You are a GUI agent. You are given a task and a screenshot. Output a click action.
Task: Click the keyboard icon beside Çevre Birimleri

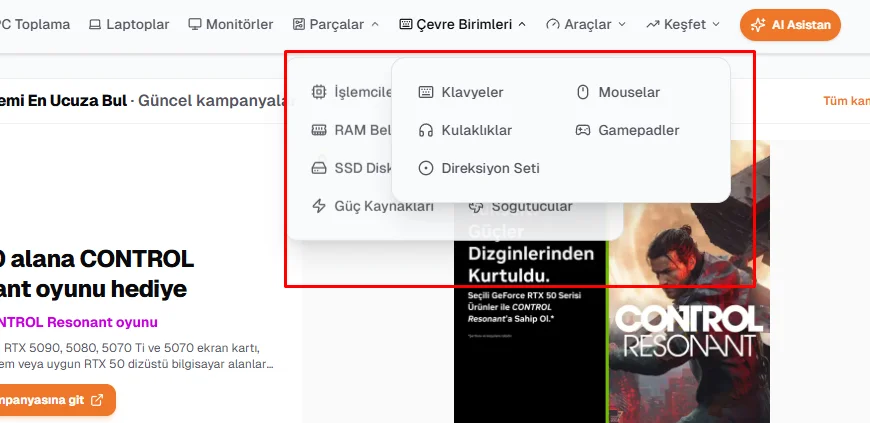click(406, 24)
